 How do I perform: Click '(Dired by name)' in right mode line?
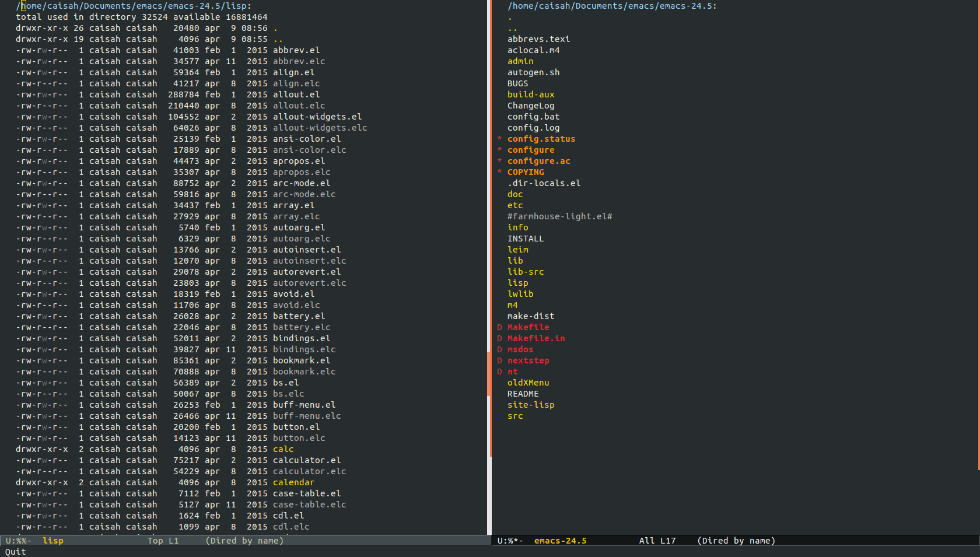736,541
